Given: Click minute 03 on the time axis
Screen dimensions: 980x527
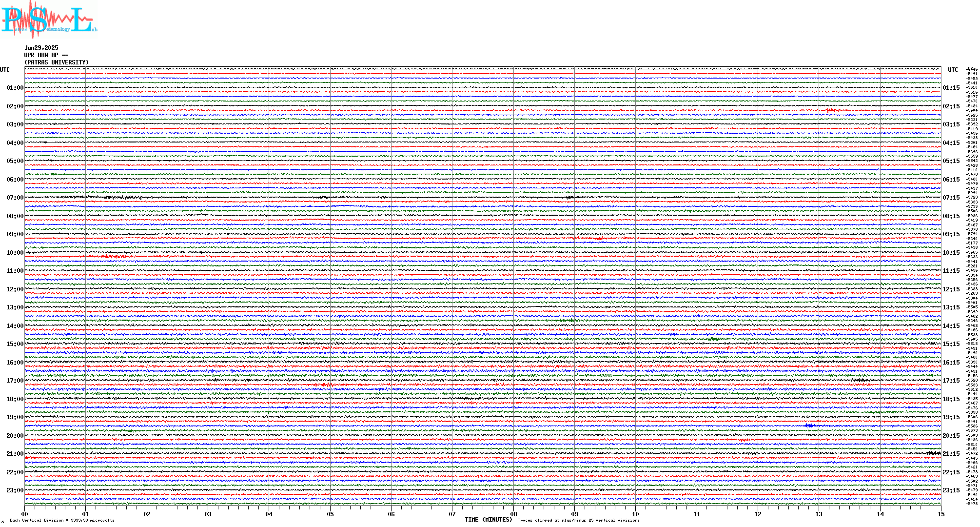Looking at the screenshot, I should (x=208, y=514).
